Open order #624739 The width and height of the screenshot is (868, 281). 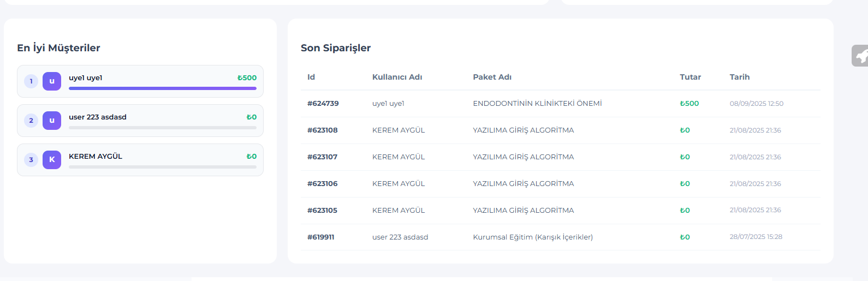point(323,104)
